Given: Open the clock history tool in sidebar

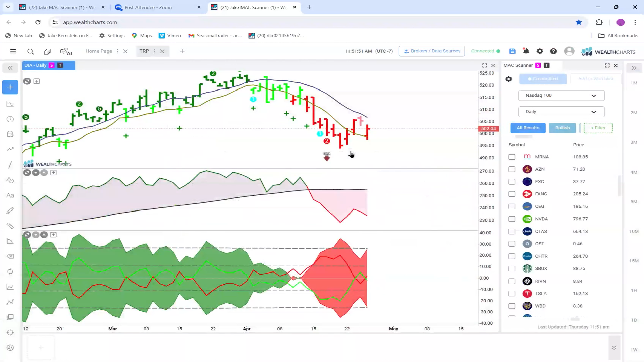Looking at the screenshot, I should 10,119.
